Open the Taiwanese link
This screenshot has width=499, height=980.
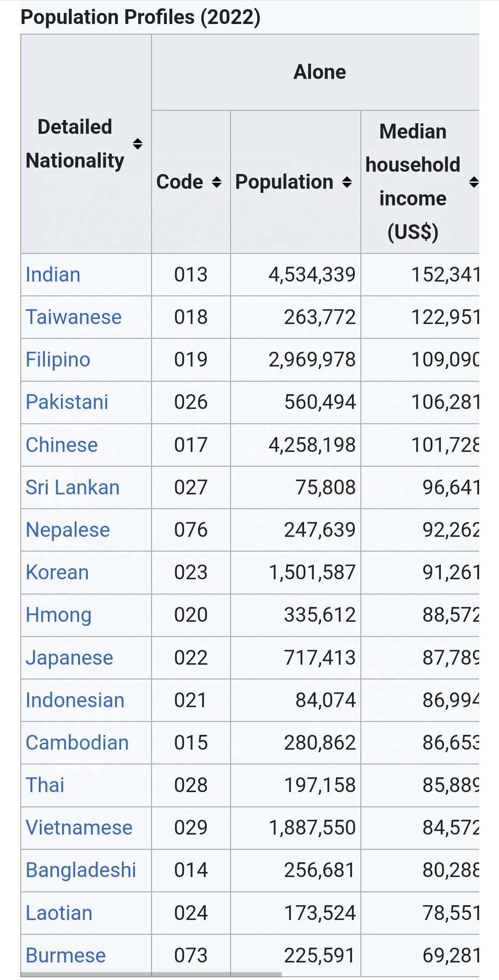pyautogui.click(x=73, y=317)
